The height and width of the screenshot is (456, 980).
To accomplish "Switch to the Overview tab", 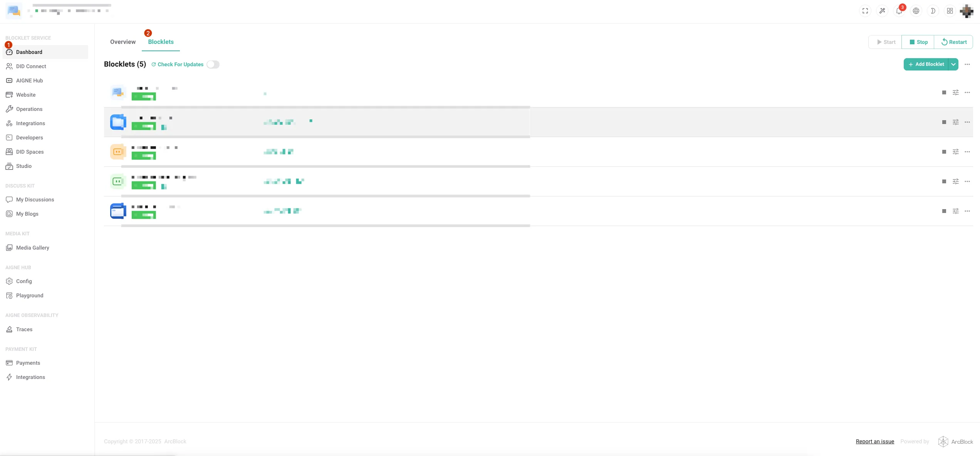I will (123, 42).
